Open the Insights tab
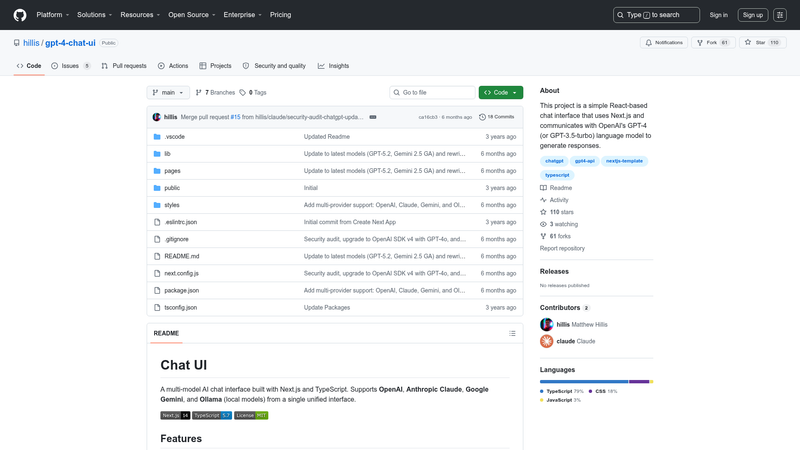Screen dimensions: 800x450 (334, 66)
